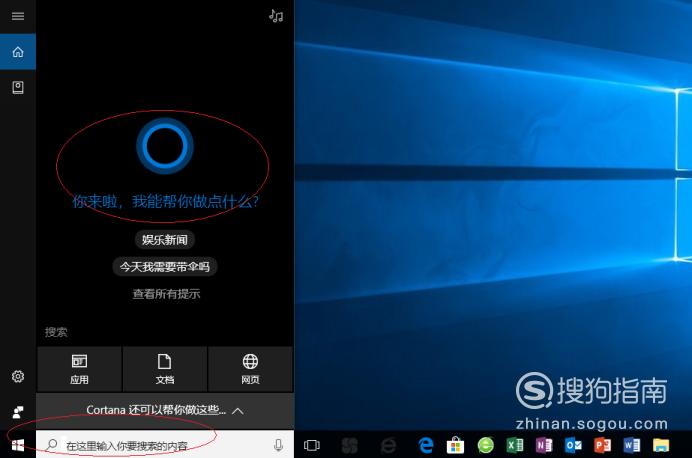Open Cortana hamburger menu
Viewport: 692px width, 458px height.
(18, 16)
